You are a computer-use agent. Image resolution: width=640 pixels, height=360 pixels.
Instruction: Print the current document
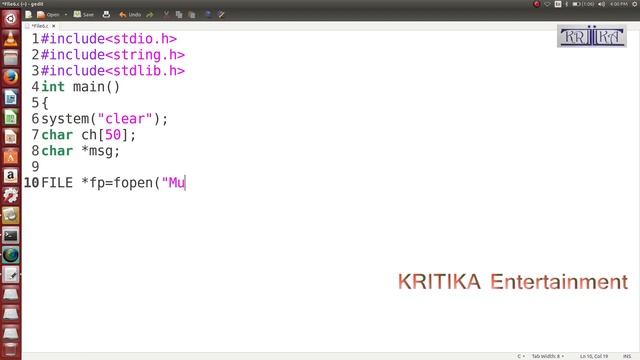106,15
